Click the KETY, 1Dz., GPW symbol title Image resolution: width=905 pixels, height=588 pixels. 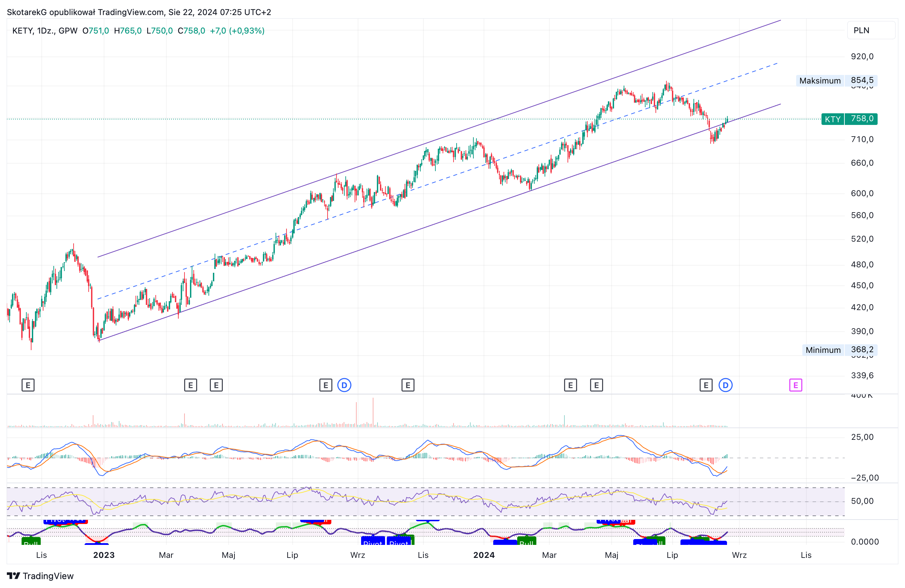coord(45,31)
